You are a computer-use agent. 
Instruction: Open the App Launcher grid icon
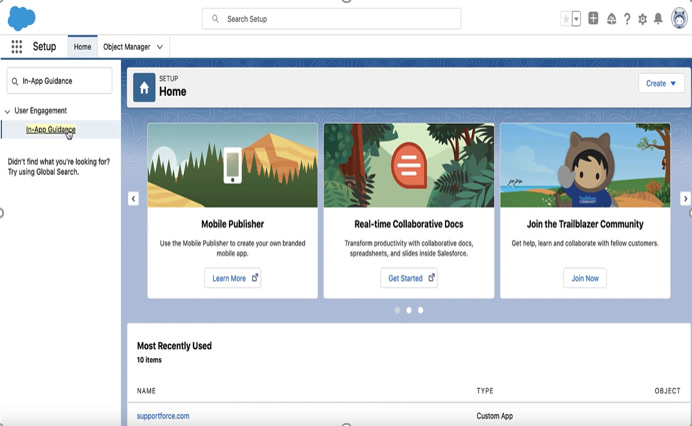point(17,47)
